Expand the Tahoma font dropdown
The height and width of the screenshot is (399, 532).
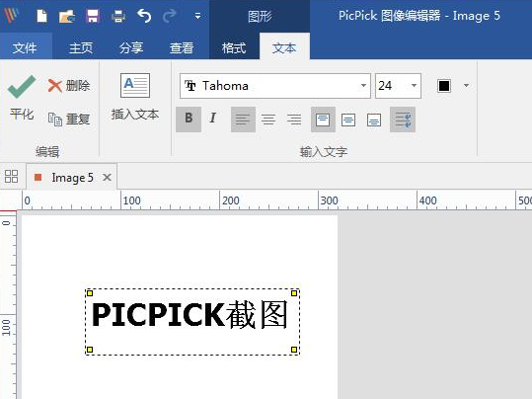(x=363, y=86)
